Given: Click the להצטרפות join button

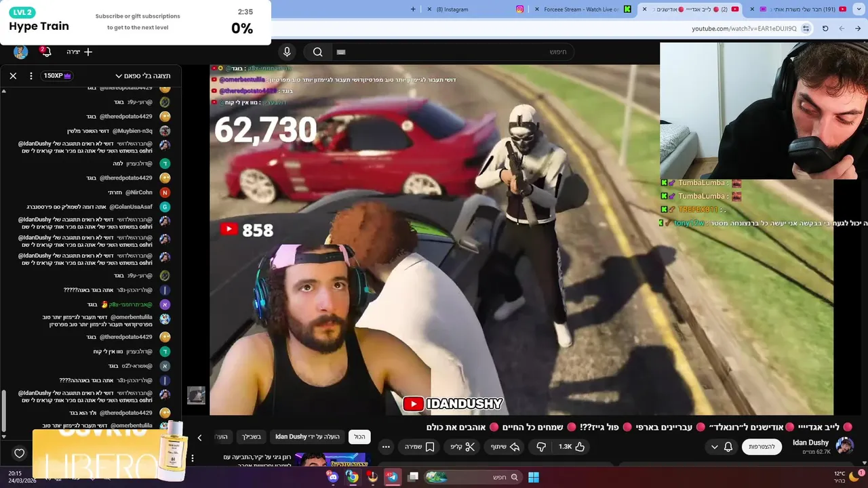Looking at the screenshot, I should [762, 447].
